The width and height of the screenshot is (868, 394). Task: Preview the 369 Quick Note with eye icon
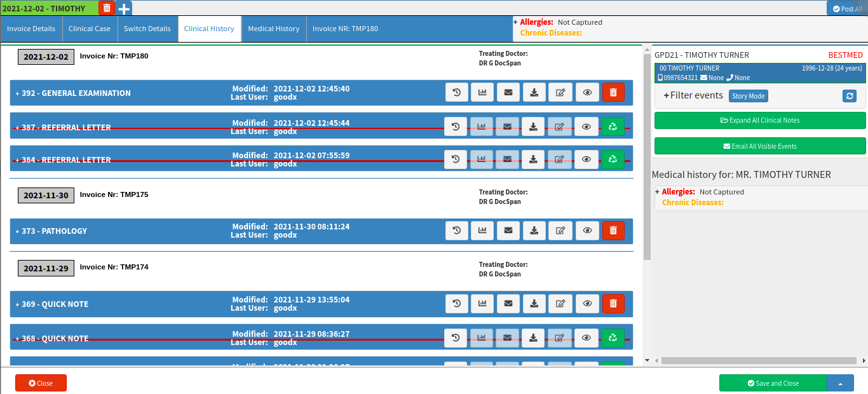[x=587, y=304]
